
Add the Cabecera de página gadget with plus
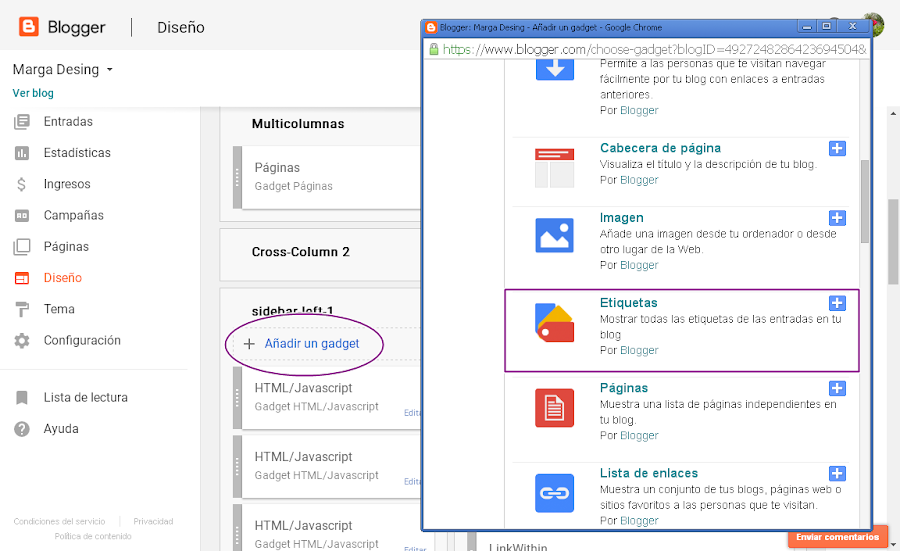pos(837,148)
